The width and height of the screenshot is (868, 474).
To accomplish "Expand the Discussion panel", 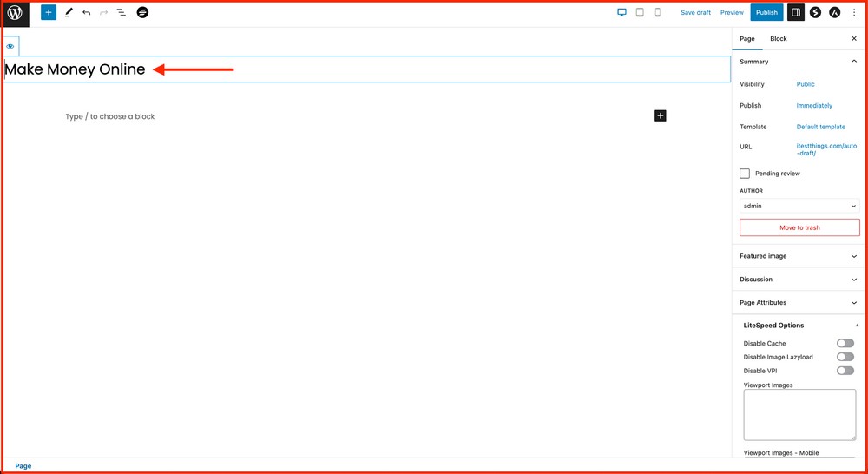I will coord(799,280).
